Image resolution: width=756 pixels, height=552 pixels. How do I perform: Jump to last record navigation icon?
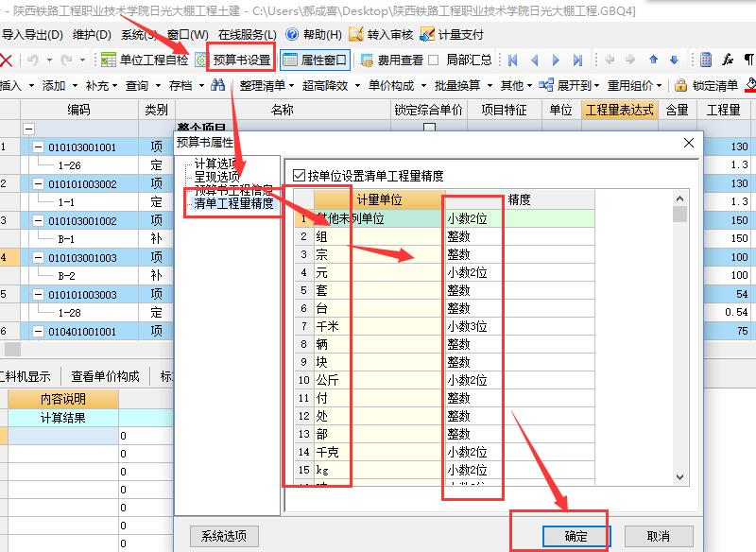pos(577,60)
